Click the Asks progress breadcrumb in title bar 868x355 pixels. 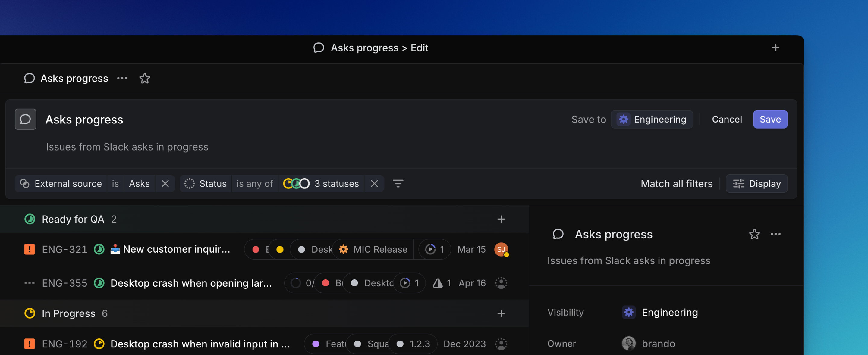[364, 48]
